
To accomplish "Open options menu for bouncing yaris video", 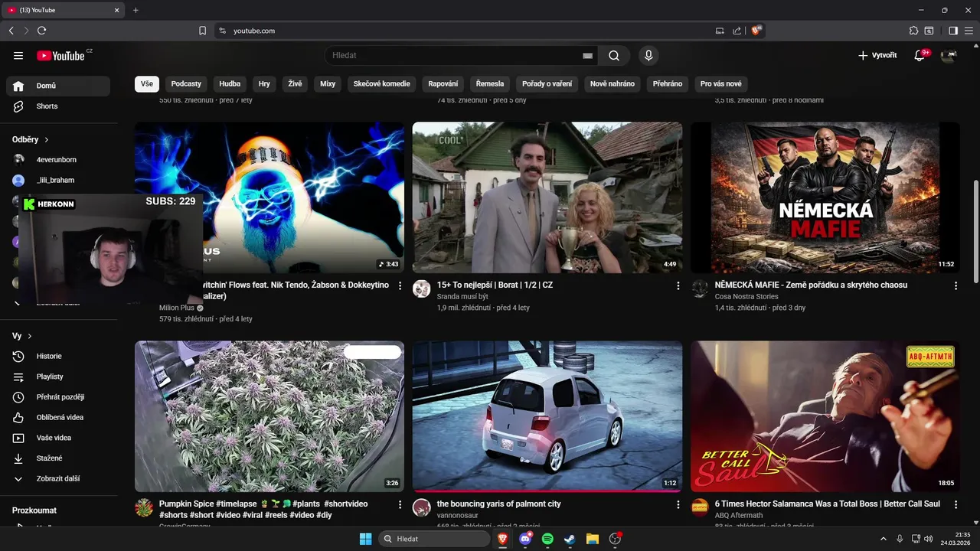I will pyautogui.click(x=678, y=505).
